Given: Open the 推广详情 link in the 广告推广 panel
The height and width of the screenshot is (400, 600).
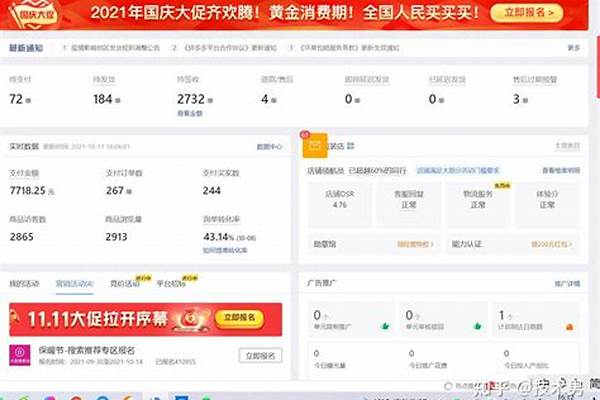Looking at the screenshot, I should (567, 284).
